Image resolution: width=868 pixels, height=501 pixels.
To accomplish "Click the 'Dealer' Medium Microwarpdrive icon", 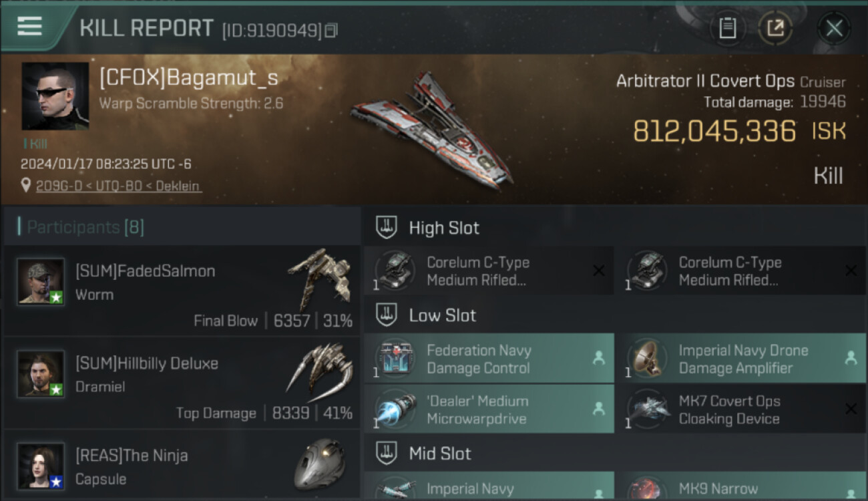I will (x=395, y=409).
